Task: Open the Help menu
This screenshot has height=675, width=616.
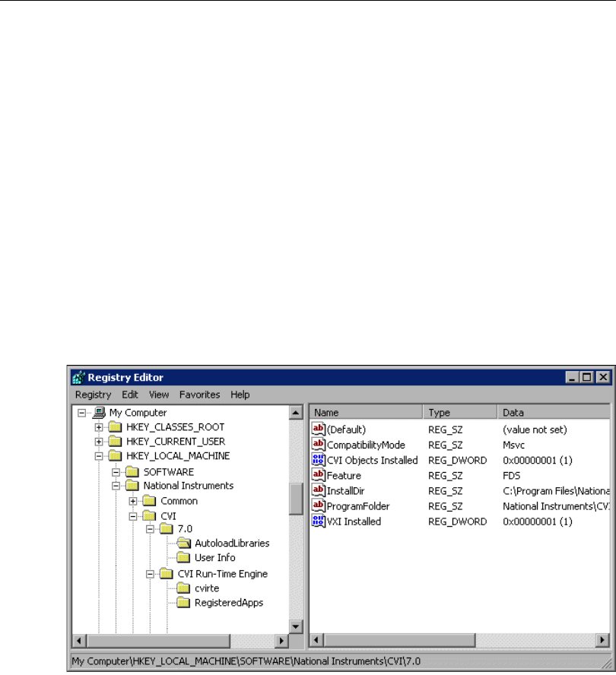Action: pyautogui.click(x=240, y=395)
